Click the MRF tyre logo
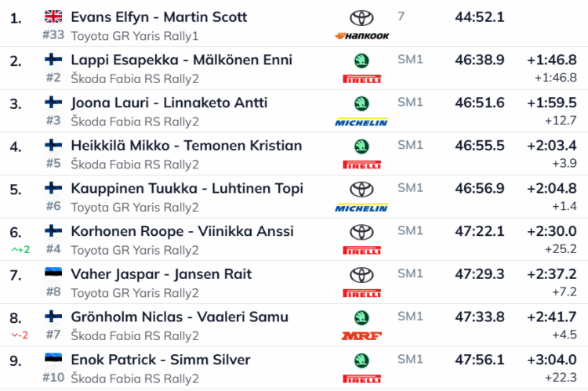Screen dimensions: 588x391 (361, 336)
